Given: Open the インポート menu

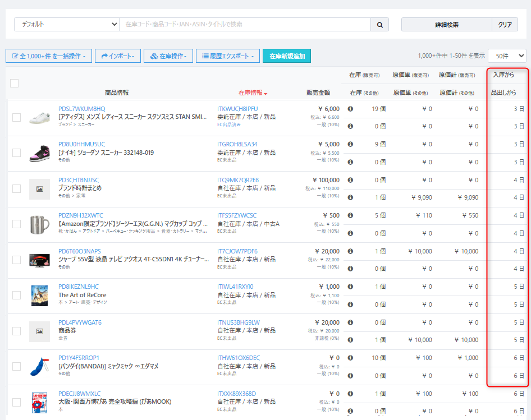Looking at the screenshot, I should (x=117, y=56).
